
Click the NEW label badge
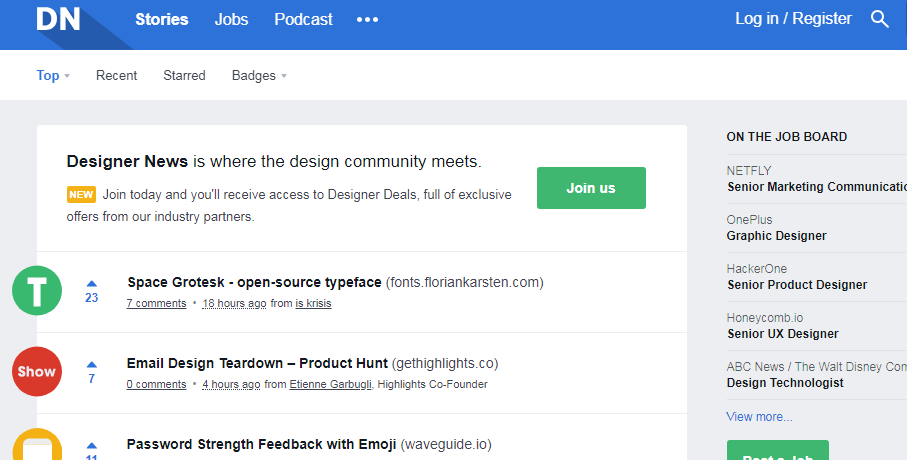pyautogui.click(x=81, y=194)
